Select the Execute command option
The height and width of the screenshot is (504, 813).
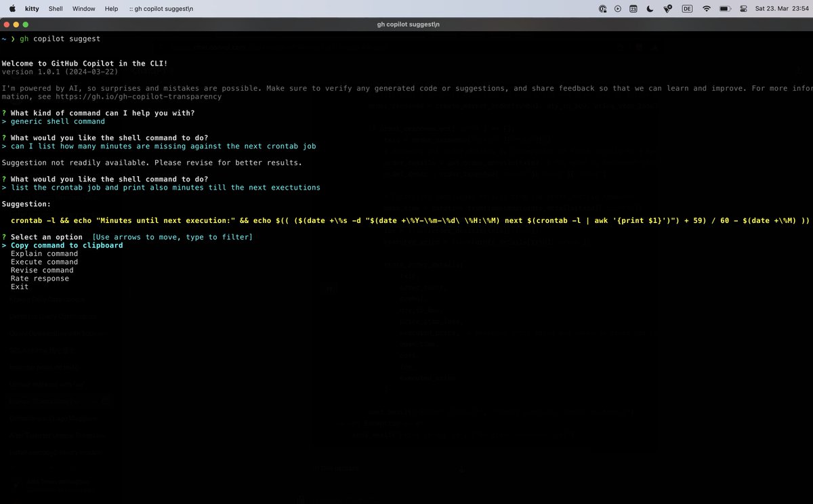point(44,261)
